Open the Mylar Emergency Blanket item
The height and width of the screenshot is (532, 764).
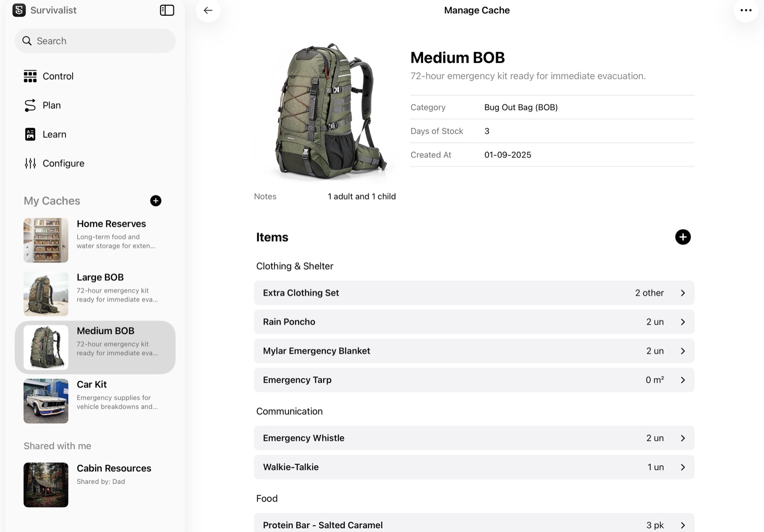474,351
